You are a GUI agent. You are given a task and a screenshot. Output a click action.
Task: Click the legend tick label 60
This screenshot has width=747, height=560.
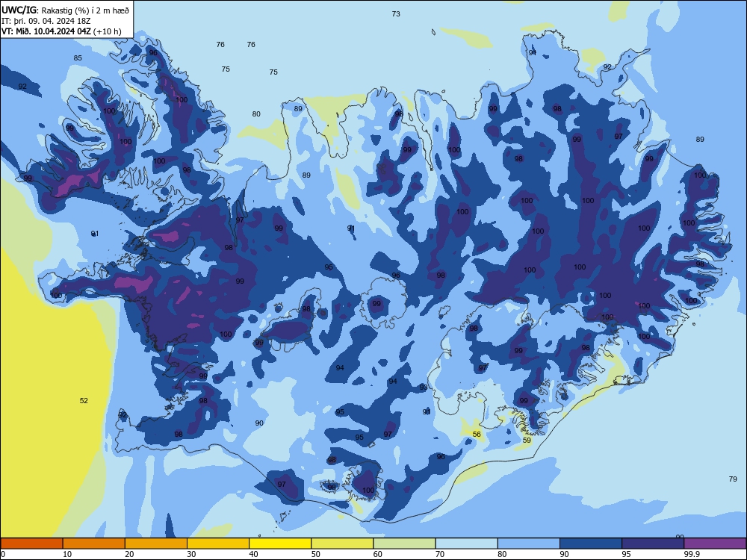tap(378, 554)
